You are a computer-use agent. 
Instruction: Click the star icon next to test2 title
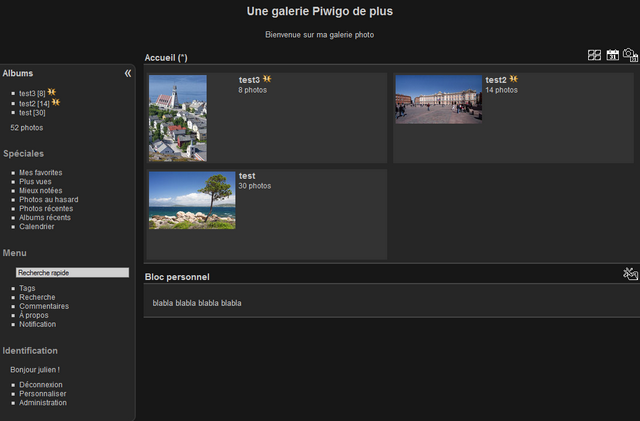pyautogui.click(x=514, y=79)
